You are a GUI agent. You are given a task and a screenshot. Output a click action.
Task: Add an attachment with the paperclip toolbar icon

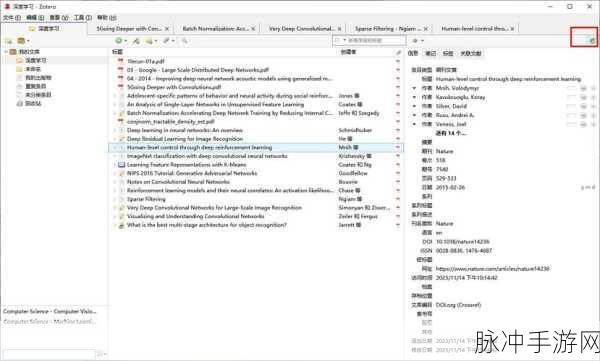[166, 41]
